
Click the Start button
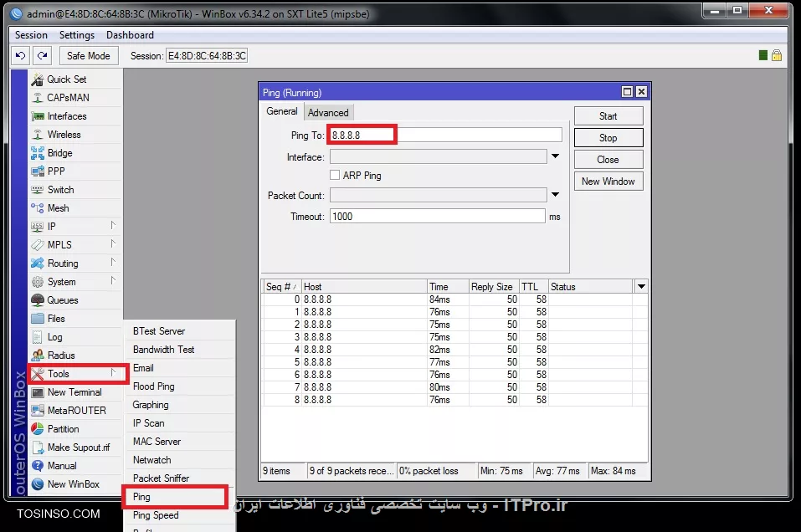(608, 116)
